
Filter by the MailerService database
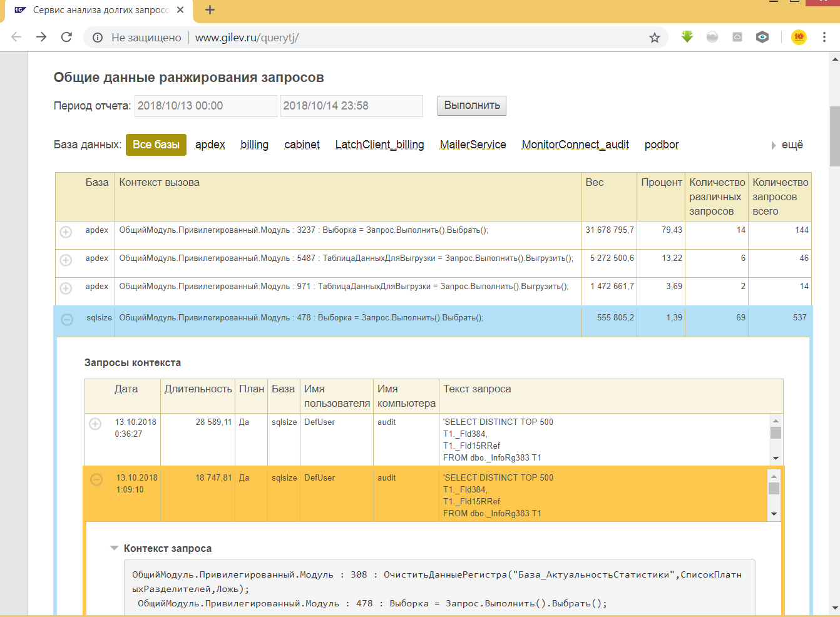click(473, 145)
